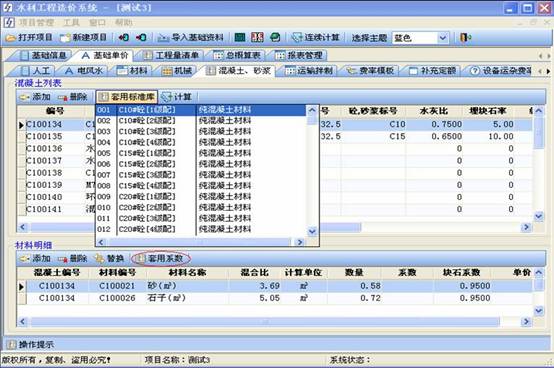
Task: Select row C100137 in concrete list
Action: click(44, 161)
